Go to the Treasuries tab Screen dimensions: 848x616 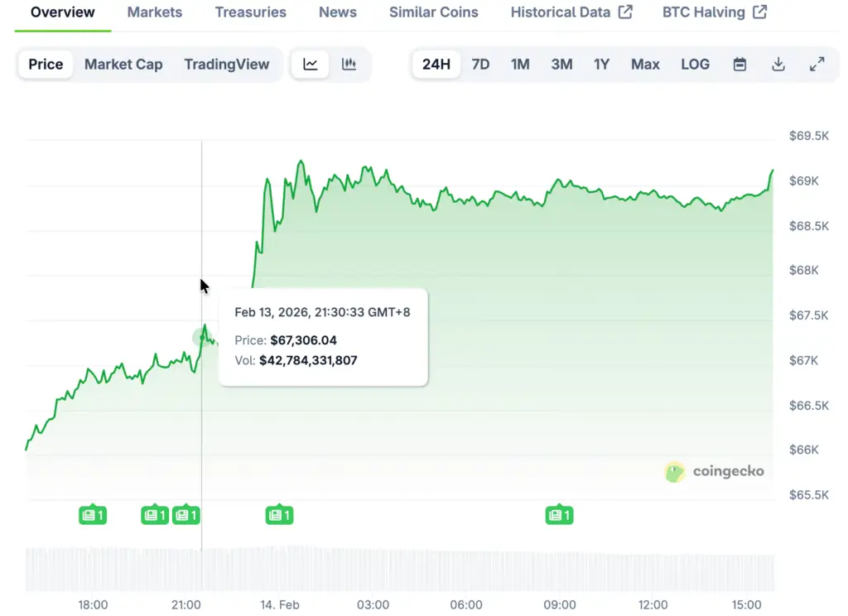250,12
